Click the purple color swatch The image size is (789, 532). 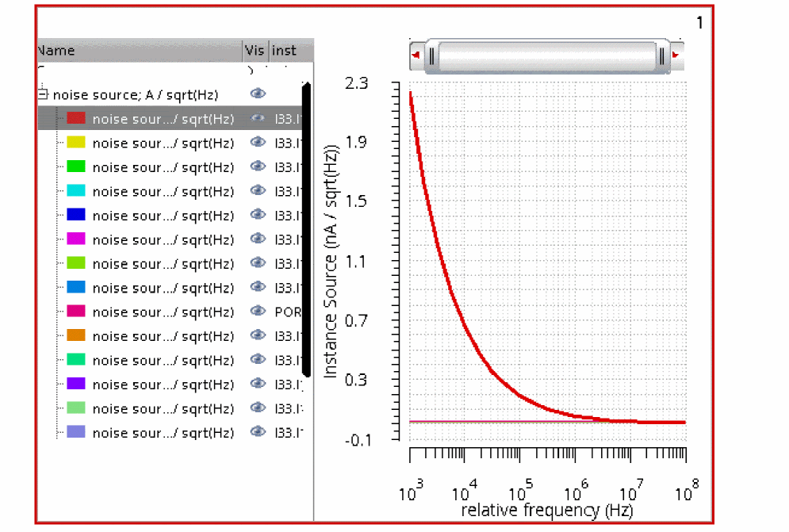76,384
